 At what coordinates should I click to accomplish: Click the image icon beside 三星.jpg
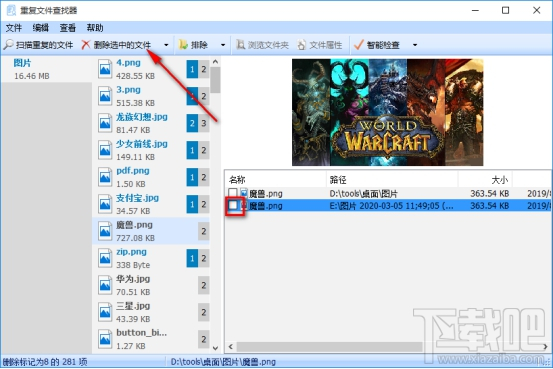(x=105, y=312)
